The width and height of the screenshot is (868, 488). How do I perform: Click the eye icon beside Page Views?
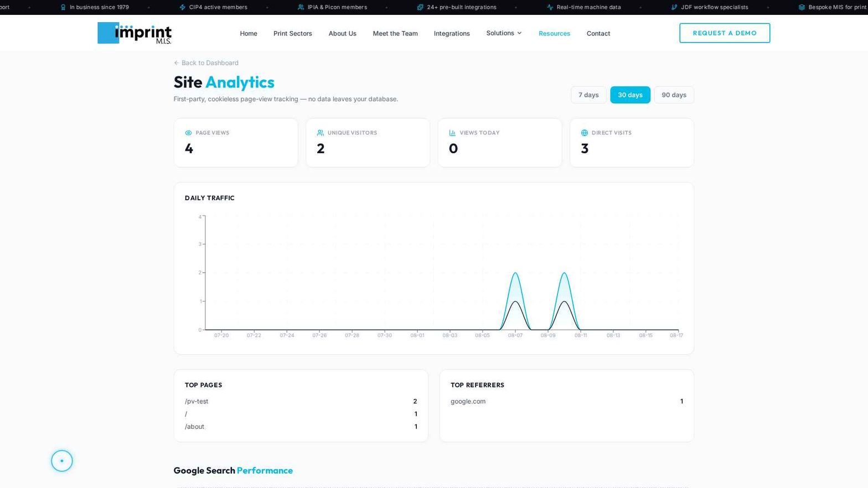coord(188,133)
